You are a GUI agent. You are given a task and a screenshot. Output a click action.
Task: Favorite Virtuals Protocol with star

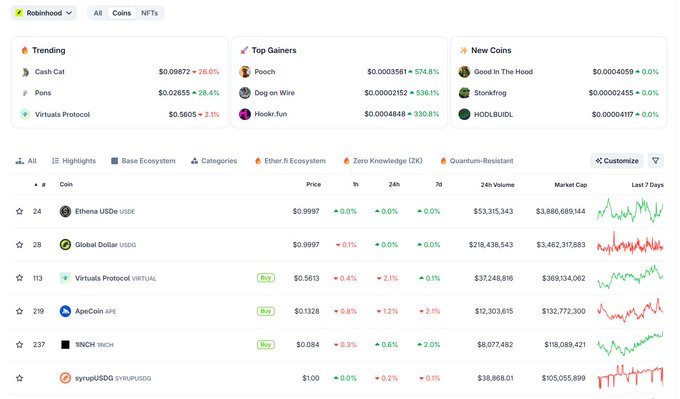pyautogui.click(x=20, y=278)
